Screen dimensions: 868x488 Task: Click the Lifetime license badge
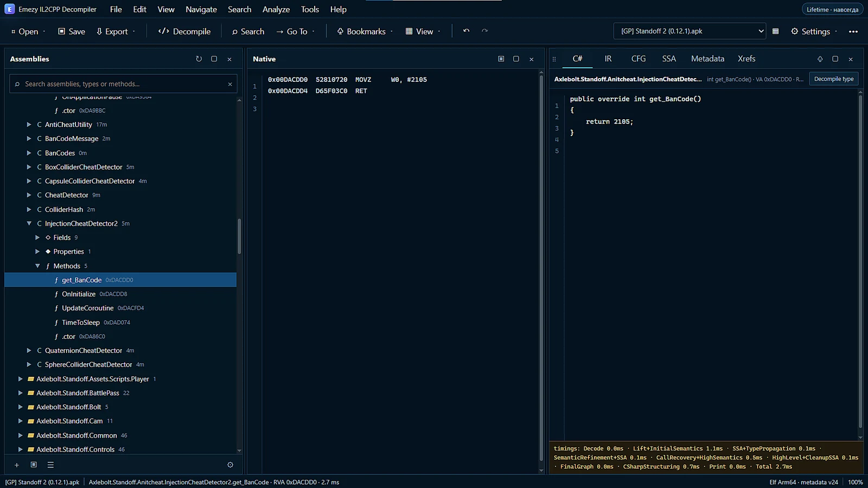click(832, 9)
